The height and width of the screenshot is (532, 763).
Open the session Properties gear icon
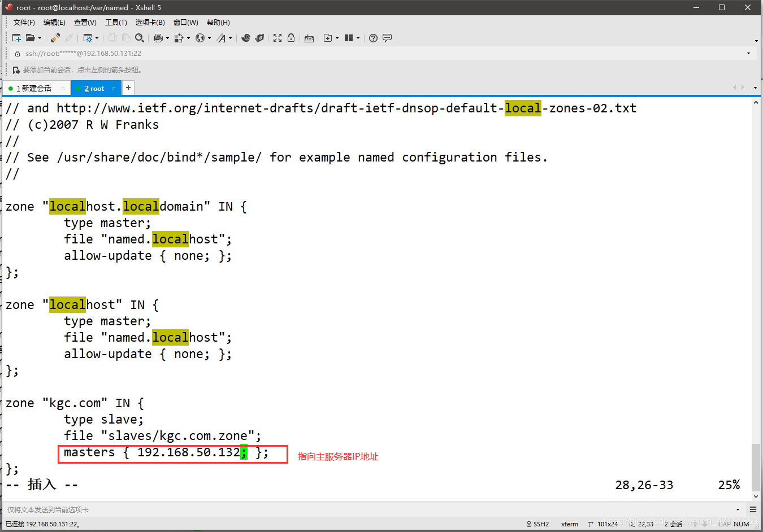[88, 38]
